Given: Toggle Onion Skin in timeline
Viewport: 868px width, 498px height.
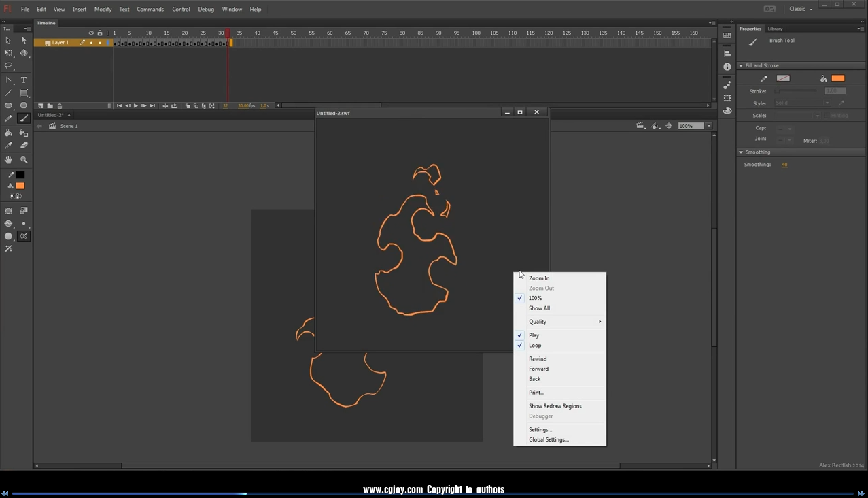Looking at the screenshot, I should pos(188,106).
